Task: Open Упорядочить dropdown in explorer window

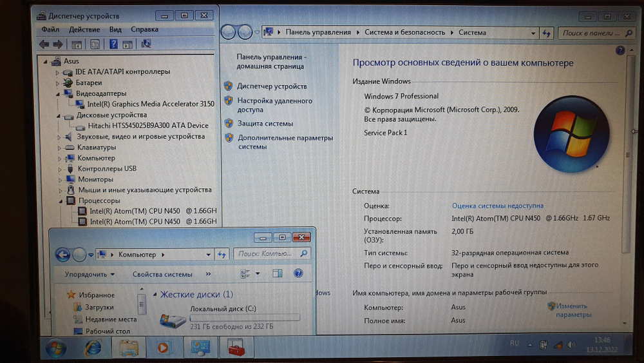Action: coord(90,274)
